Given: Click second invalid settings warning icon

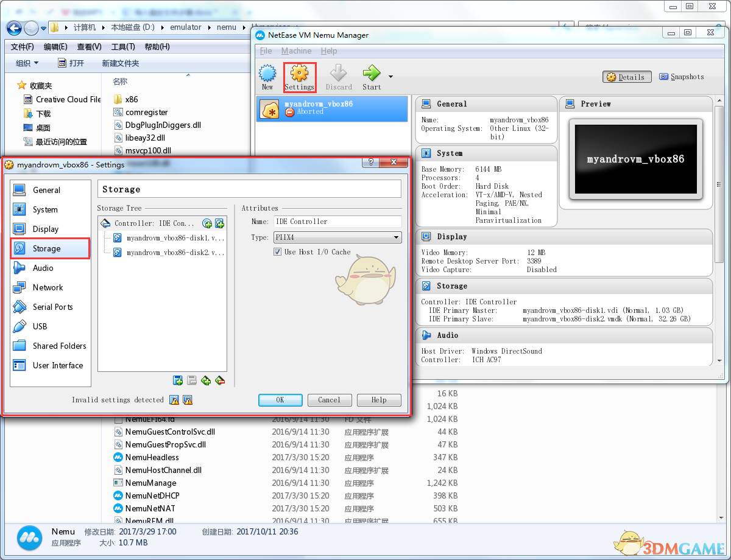Looking at the screenshot, I should tap(188, 400).
